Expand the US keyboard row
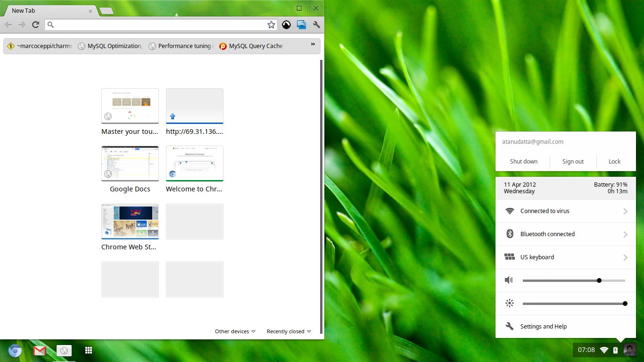Screen dimensions: 644x362 pos(566,257)
